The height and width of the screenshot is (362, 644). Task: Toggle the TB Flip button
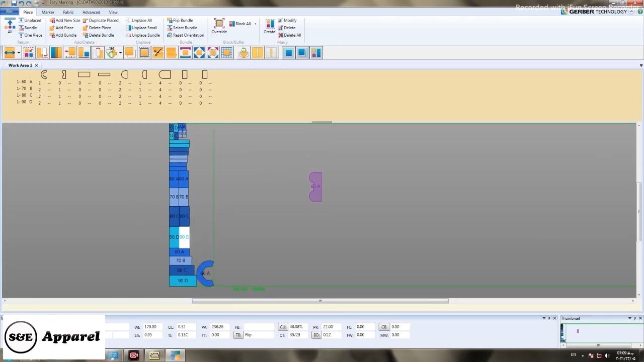pos(238,335)
